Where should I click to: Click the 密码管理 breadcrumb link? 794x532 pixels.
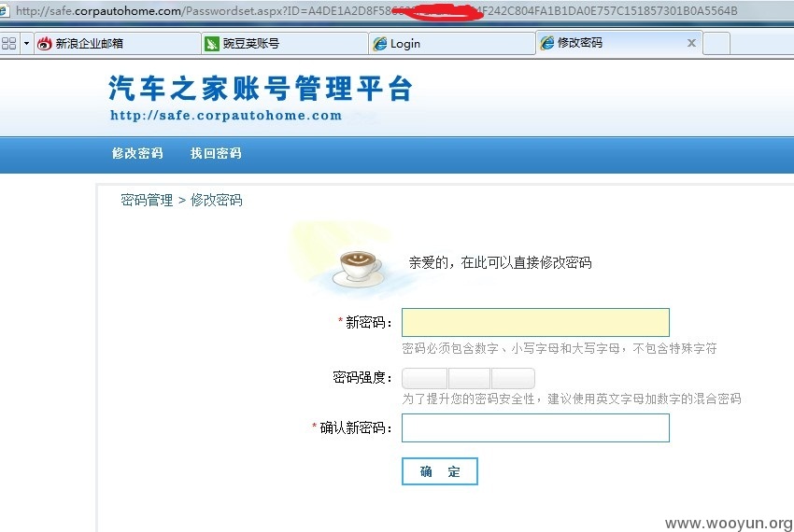tap(147, 200)
